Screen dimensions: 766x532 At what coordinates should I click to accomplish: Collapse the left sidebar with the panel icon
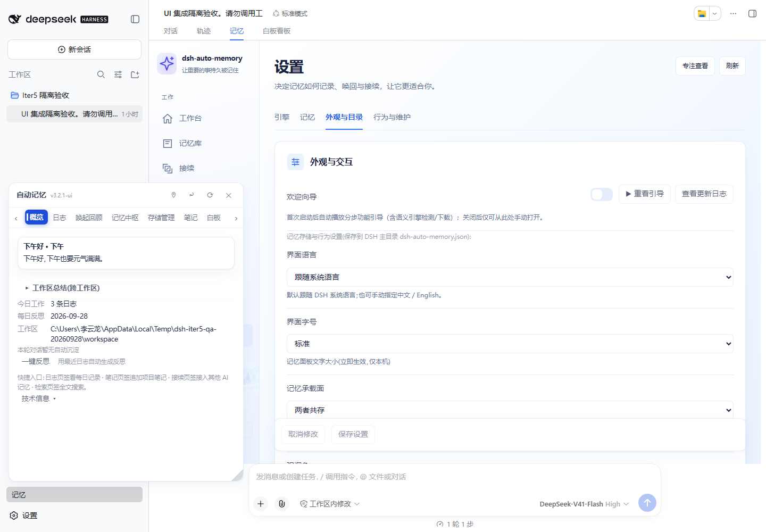[135, 19]
